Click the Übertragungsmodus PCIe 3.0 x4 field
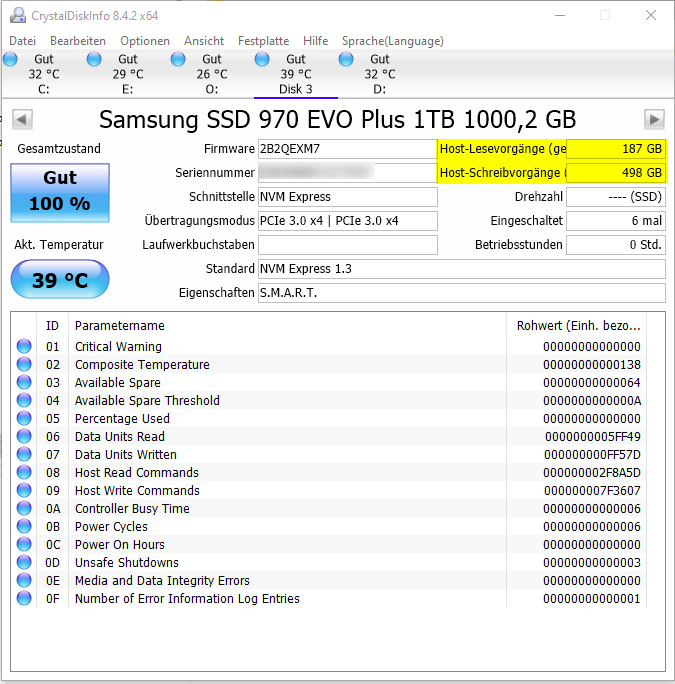The width and height of the screenshot is (675, 684). click(x=347, y=221)
